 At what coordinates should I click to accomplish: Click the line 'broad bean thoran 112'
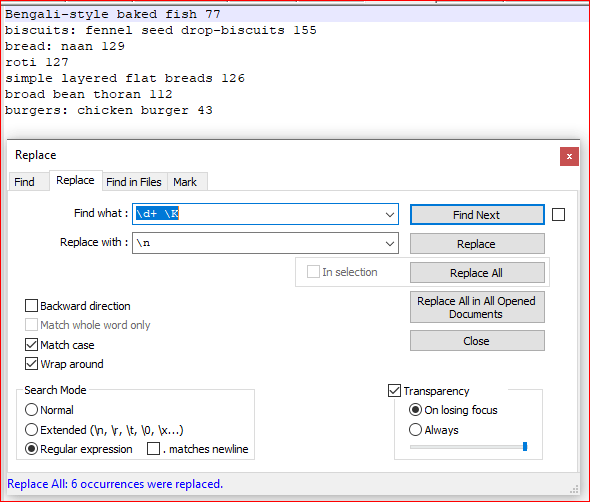click(88, 94)
